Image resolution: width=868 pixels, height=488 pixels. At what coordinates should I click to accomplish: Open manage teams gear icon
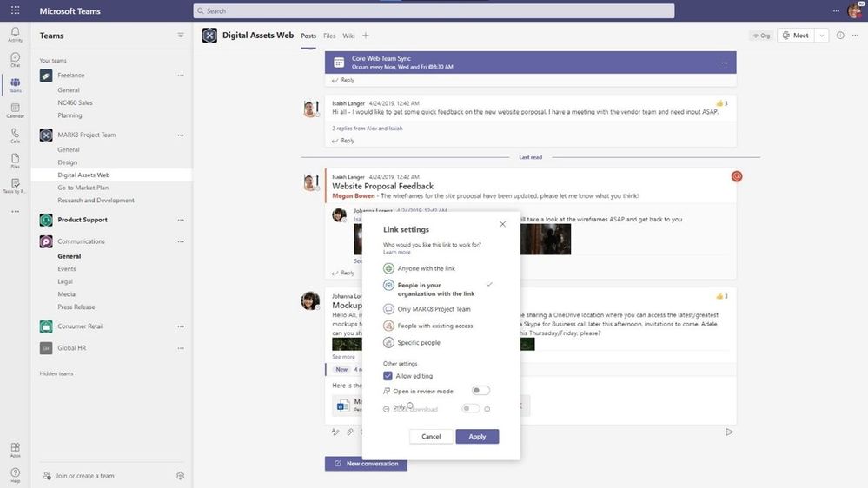[180, 475]
